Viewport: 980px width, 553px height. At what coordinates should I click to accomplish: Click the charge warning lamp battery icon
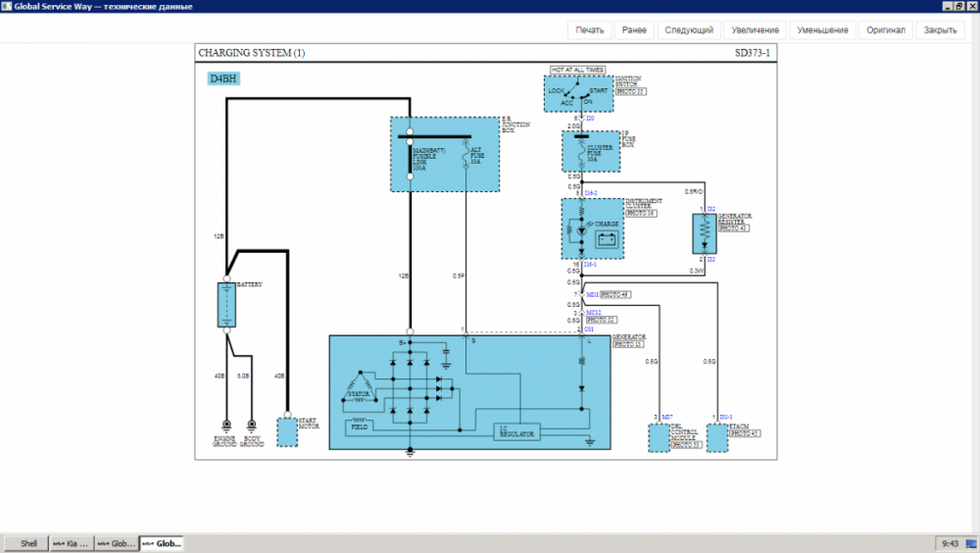pyautogui.click(x=608, y=238)
